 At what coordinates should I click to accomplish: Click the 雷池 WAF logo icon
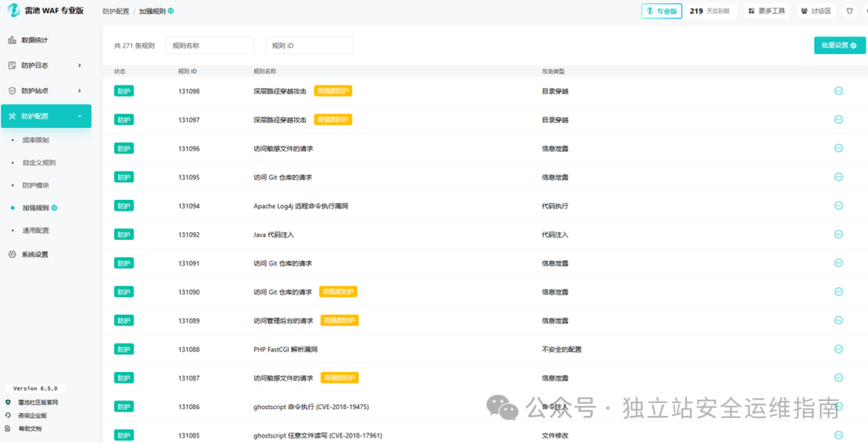coord(13,10)
